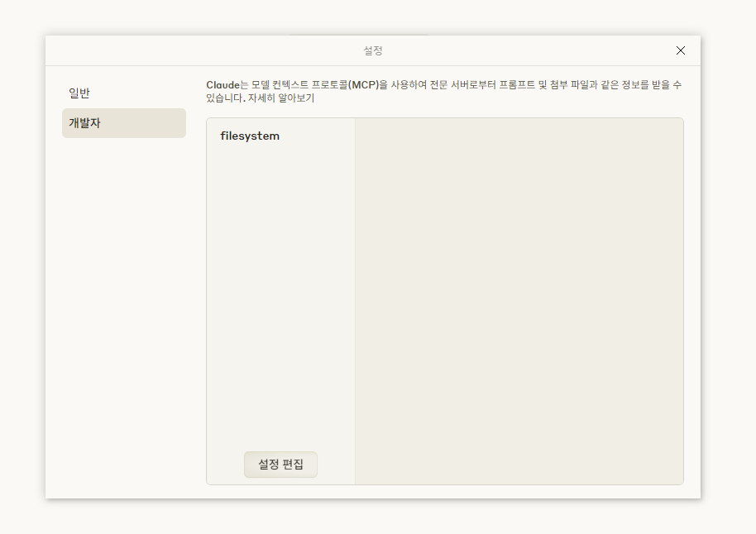Switch to the 일반 settings tab

[x=124, y=93]
